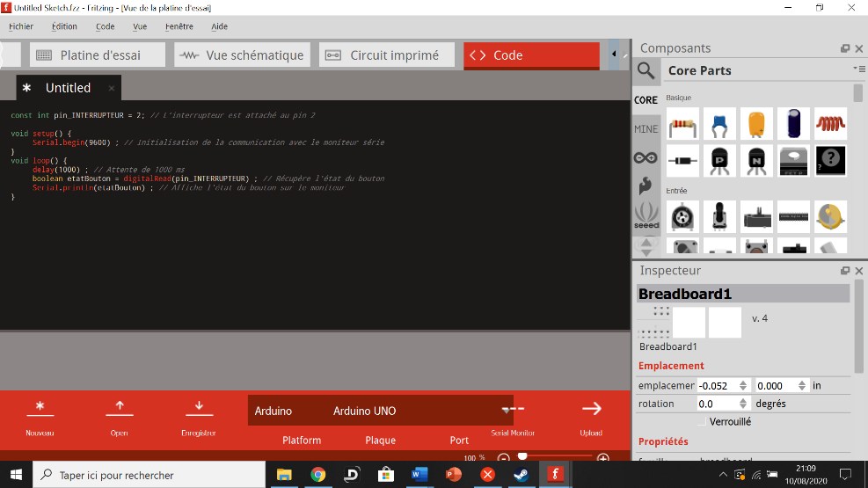Viewport: 868px width, 488px height.
Task: Pick the red inductor coil part
Action: click(x=830, y=124)
